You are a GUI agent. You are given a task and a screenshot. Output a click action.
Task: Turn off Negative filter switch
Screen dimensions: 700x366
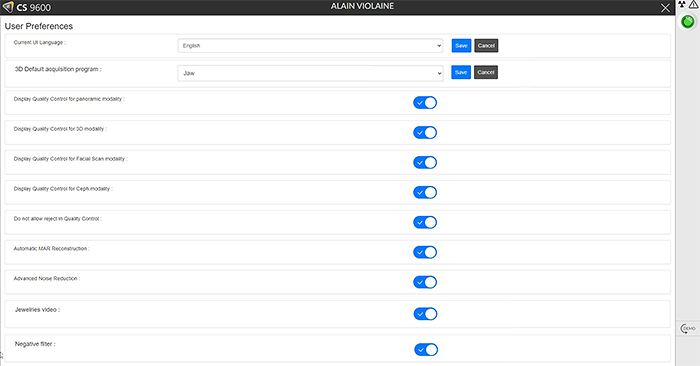pyautogui.click(x=426, y=349)
